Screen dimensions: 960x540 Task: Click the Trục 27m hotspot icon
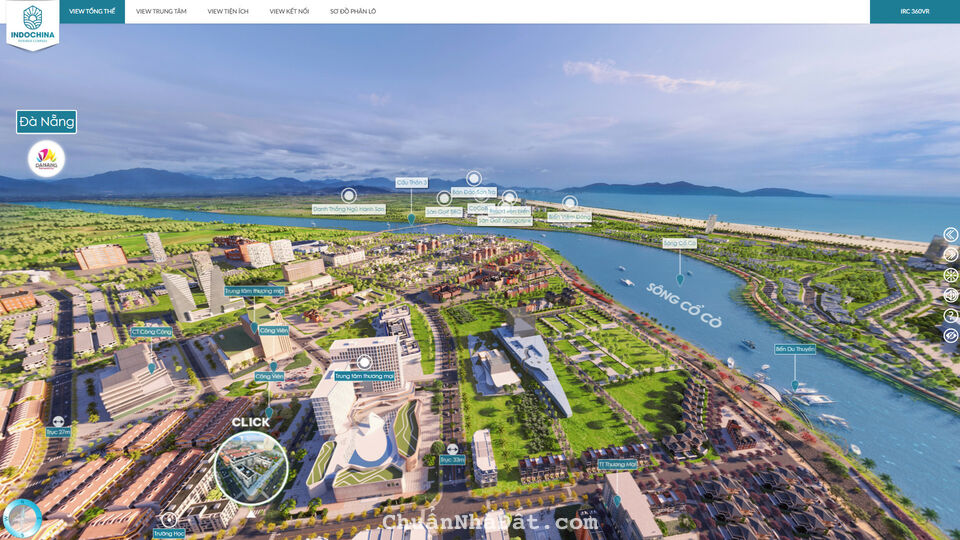(x=58, y=422)
